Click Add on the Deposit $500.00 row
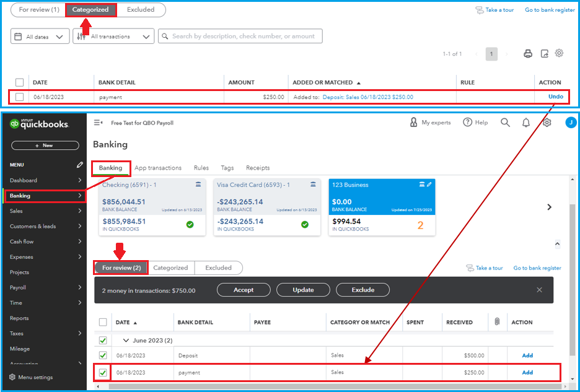580x392 pixels. click(527, 355)
